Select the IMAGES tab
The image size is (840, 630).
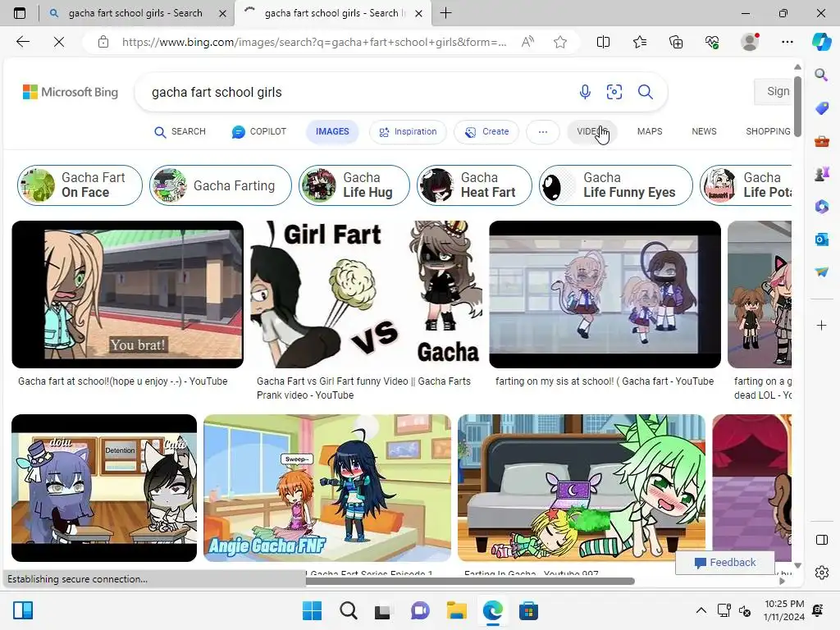point(332,132)
